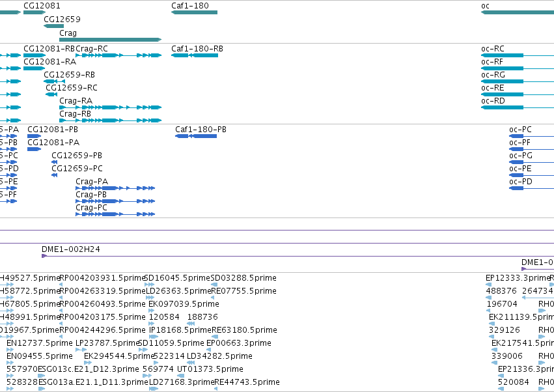Click the EK097039.5prime EST label
554x392 pixels.
point(184,304)
